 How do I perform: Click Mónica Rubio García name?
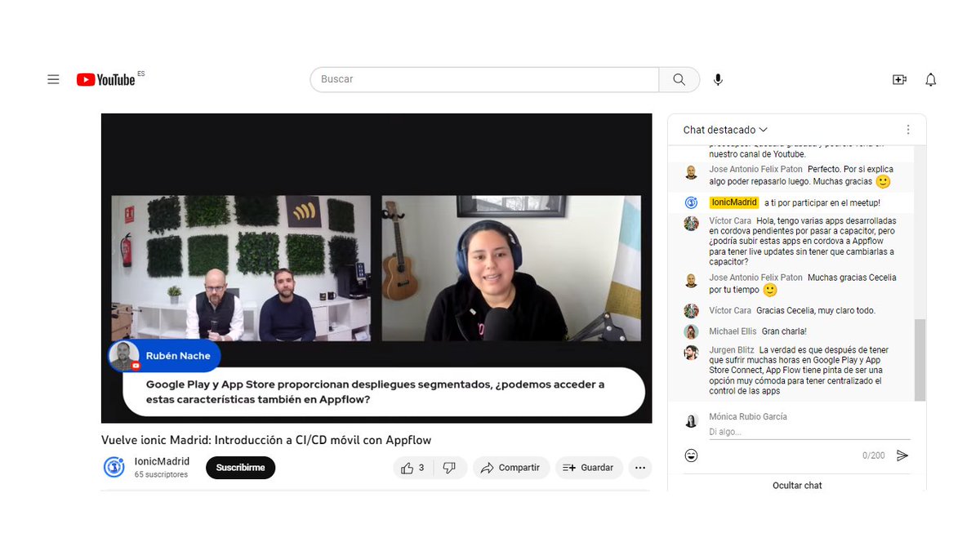click(x=748, y=416)
